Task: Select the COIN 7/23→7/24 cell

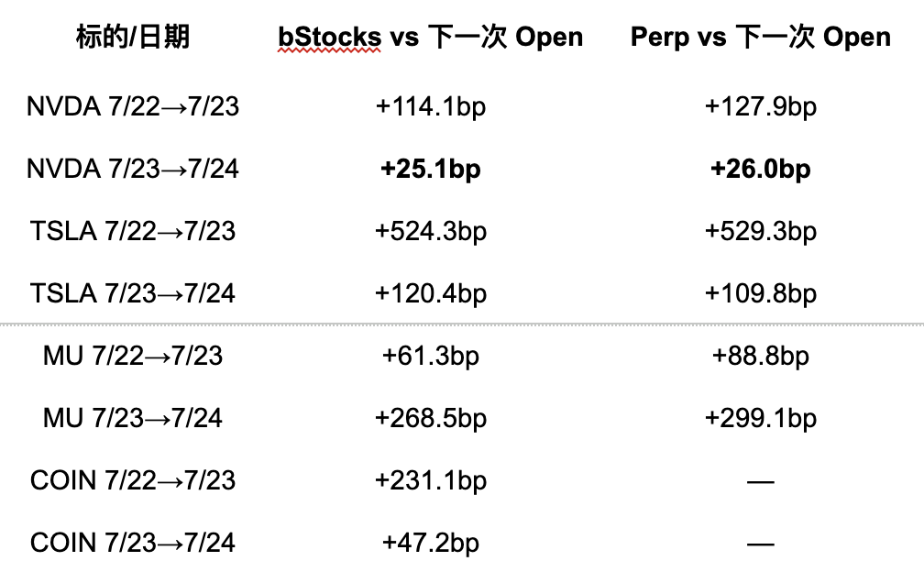Action: point(133,543)
